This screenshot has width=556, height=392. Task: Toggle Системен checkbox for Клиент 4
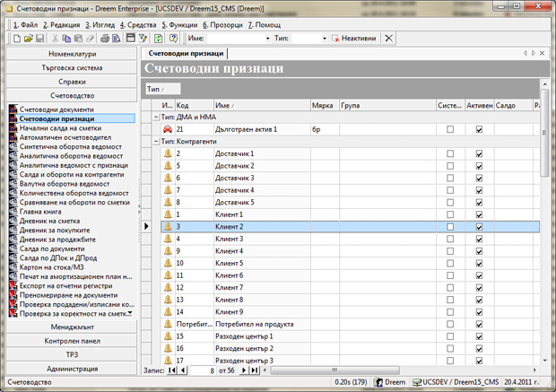tap(450, 251)
